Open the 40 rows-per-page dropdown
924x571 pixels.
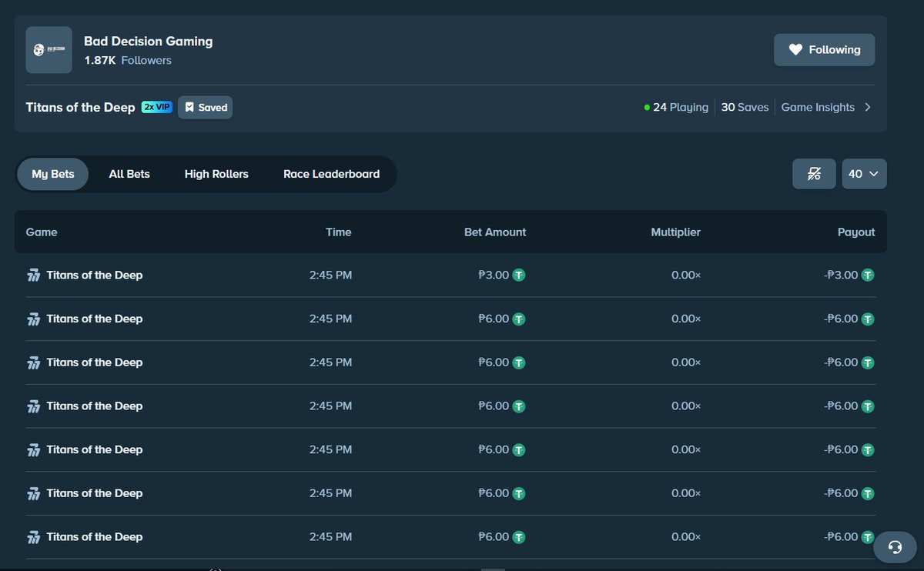tap(864, 174)
